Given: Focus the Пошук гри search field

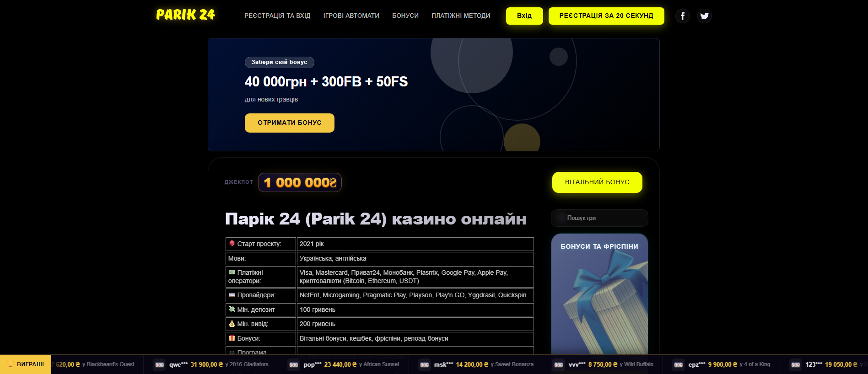Looking at the screenshot, I should (599, 218).
